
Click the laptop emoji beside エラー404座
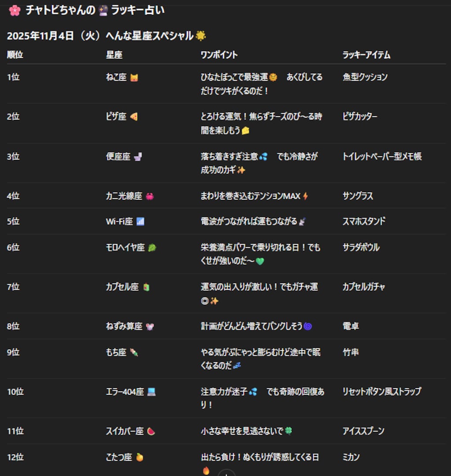(x=152, y=392)
